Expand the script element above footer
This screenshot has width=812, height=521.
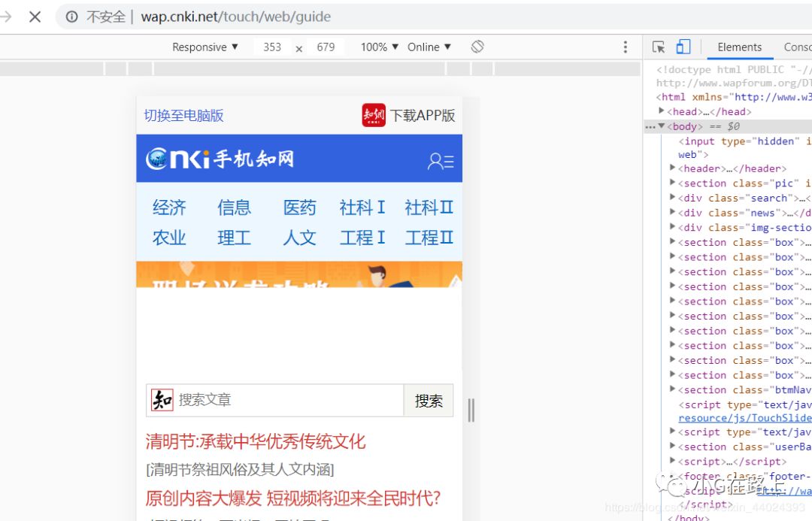point(672,460)
